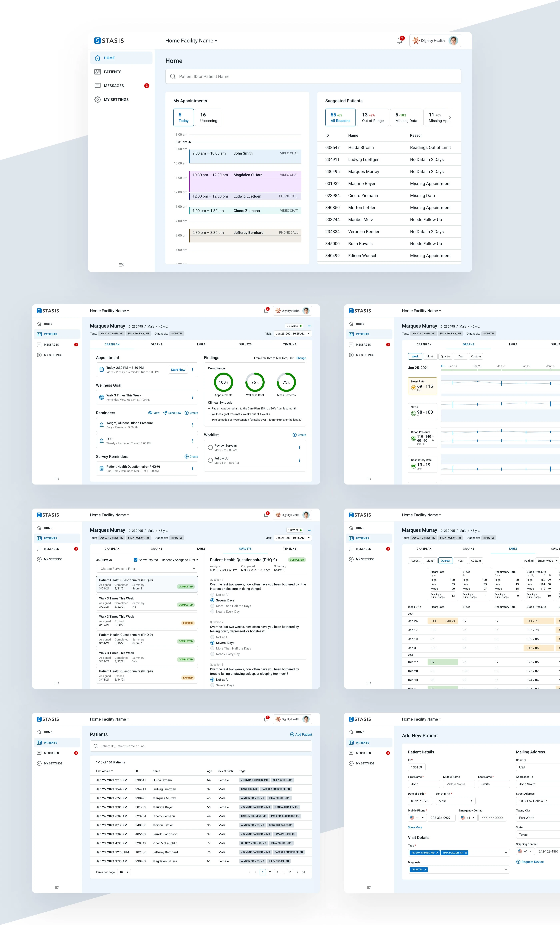Click the back arrow before Jan 19

click(443, 366)
